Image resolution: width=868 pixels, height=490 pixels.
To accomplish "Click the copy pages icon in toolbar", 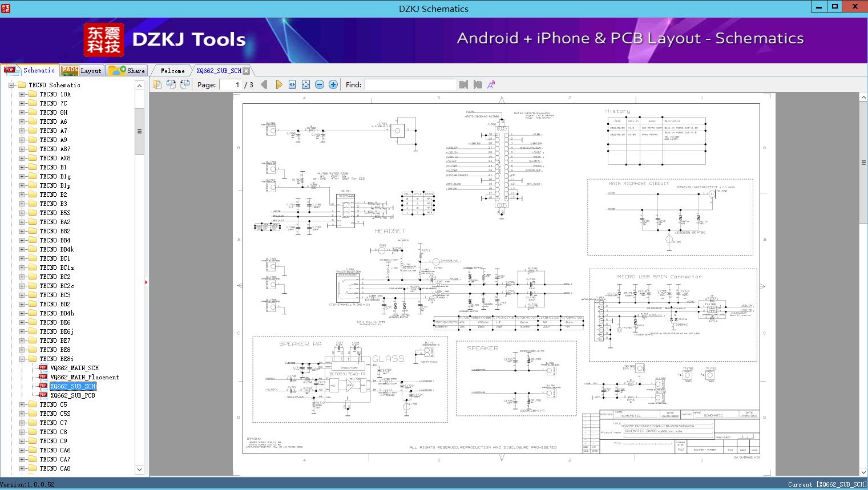I will pyautogui.click(x=158, y=84).
